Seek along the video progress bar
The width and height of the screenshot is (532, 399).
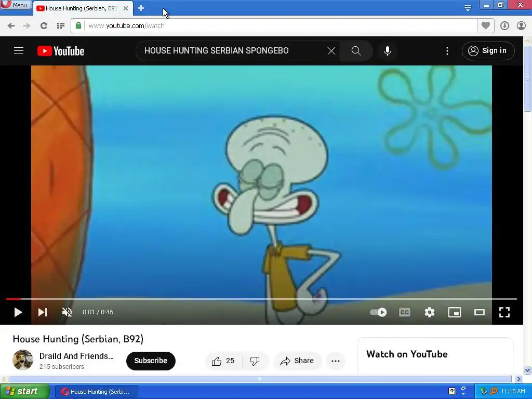pos(261,299)
